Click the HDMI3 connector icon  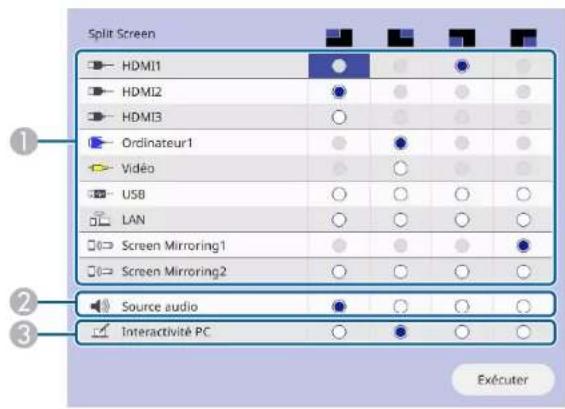(101, 117)
